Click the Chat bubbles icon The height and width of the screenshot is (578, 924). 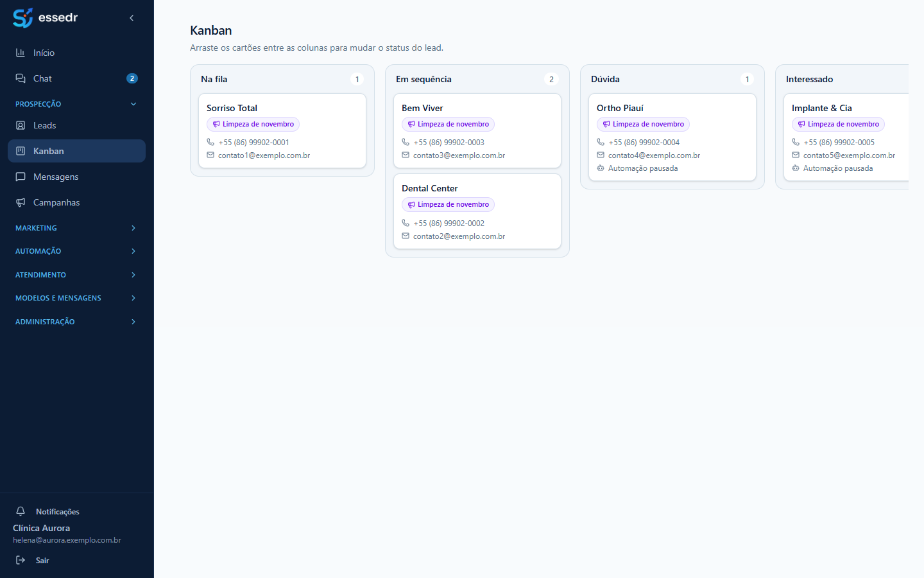coord(21,78)
